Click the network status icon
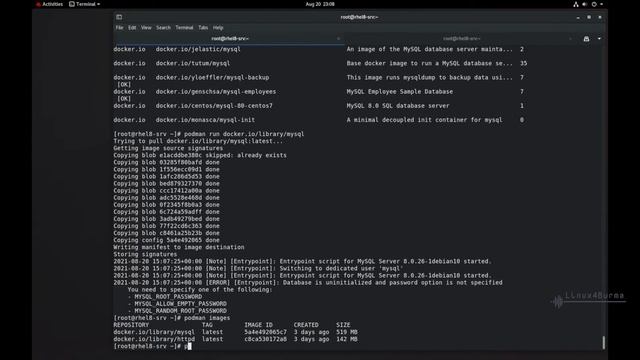The width and height of the screenshot is (640, 360). pyautogui.click(x=576, y=4)
